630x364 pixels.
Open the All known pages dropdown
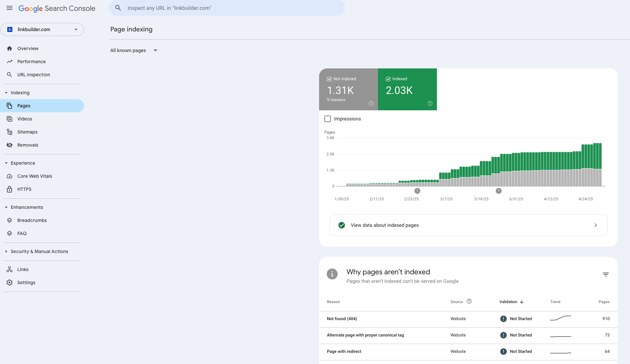click(134, 50)
